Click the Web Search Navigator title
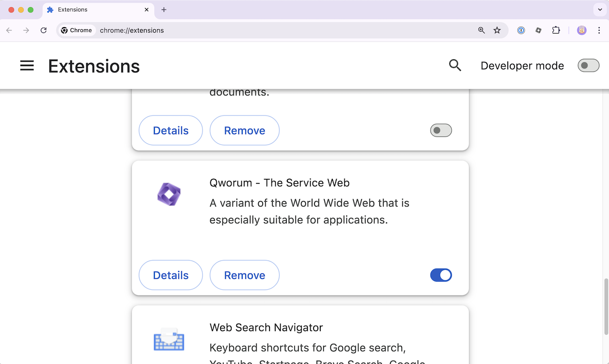This screenshot has width=609, height=364. click(x=266, y=328)
